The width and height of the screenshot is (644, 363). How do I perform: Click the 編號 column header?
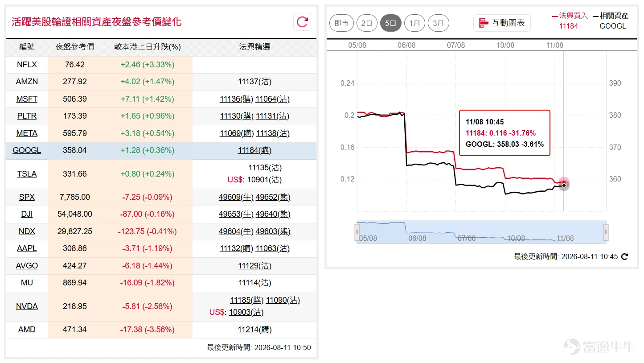[x=27, y=47]
